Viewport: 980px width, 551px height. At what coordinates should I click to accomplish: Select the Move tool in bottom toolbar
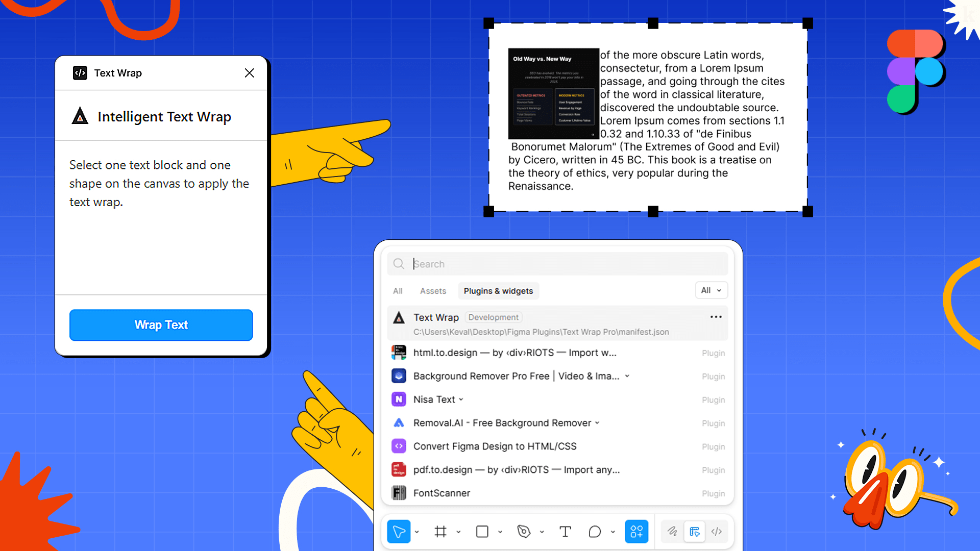[x=399, y=532]
